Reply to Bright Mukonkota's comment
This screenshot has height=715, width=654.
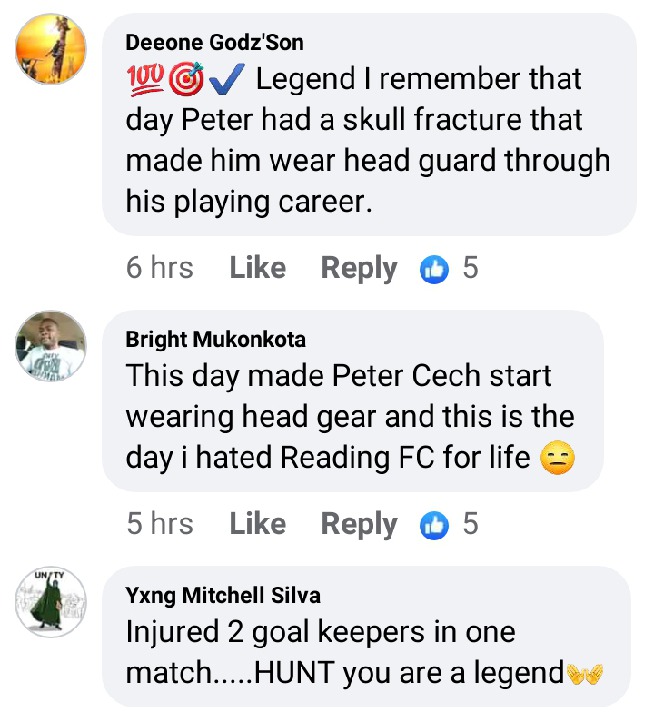[359, 524]
